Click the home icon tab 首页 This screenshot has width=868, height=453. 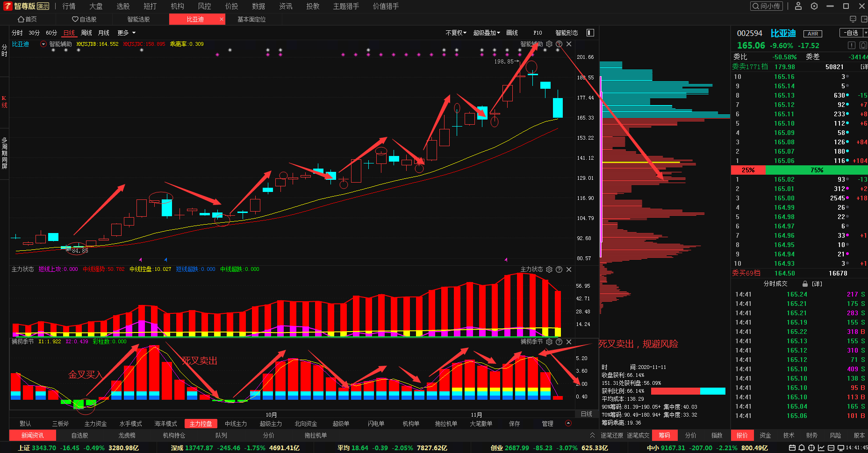tap(27, 19)
